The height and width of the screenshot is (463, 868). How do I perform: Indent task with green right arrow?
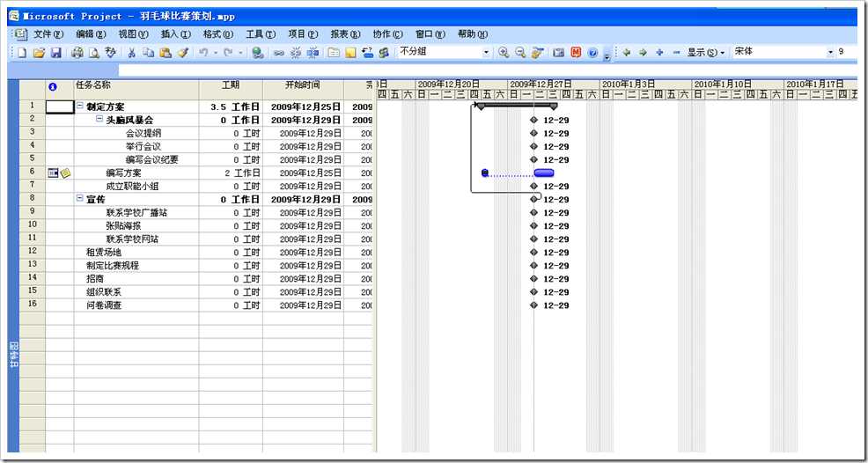pyautogui.click(x=643, y=53)
